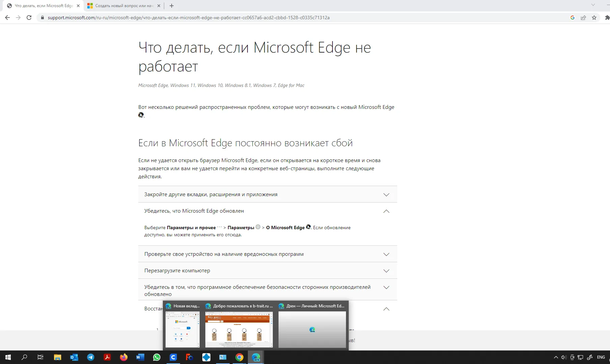Screen dimensions: 610x364
Task: Close the 'Что делать, если Microsoft Edge' tab
Action: 78,6
